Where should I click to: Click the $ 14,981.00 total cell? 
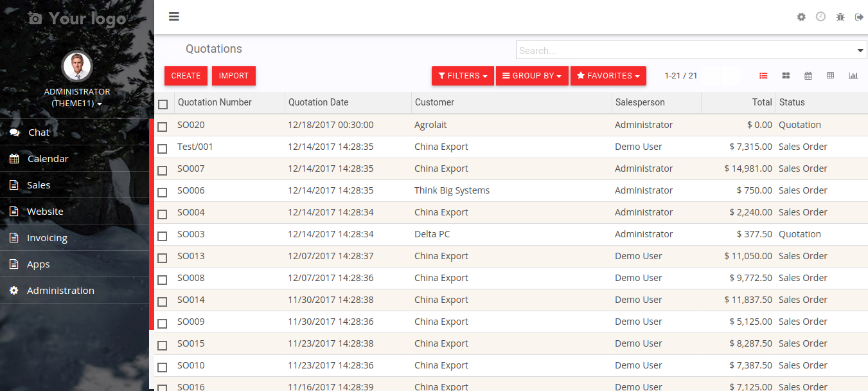coord(738,168)
